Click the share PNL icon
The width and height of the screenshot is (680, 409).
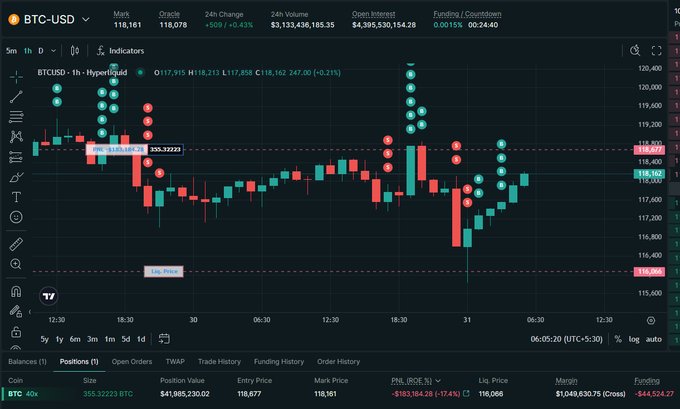[466, 393]
